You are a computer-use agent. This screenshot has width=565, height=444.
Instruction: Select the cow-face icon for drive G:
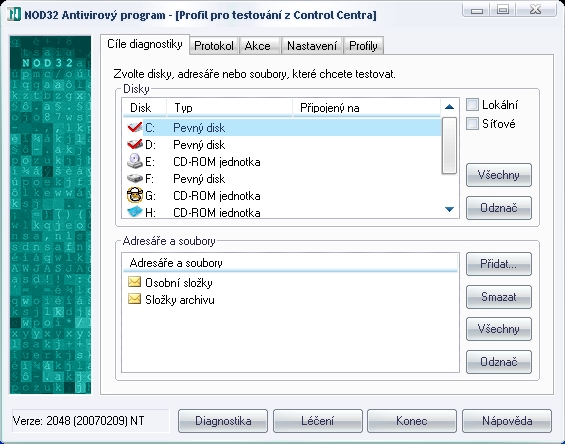click(135, 195)
